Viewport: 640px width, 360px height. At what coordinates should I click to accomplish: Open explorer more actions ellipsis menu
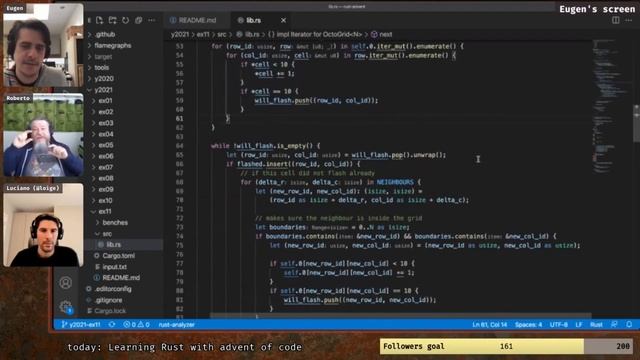(151, 20)
